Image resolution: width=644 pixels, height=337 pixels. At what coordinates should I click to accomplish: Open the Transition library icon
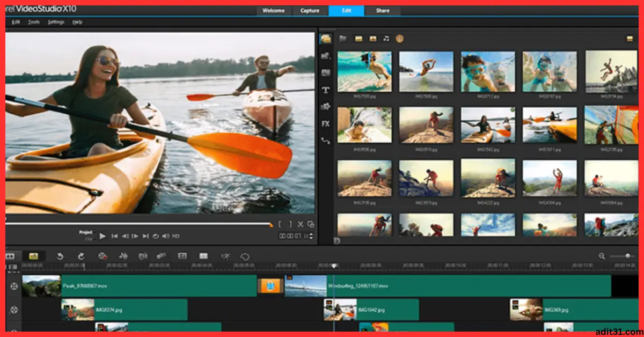(x=325, y=72)
